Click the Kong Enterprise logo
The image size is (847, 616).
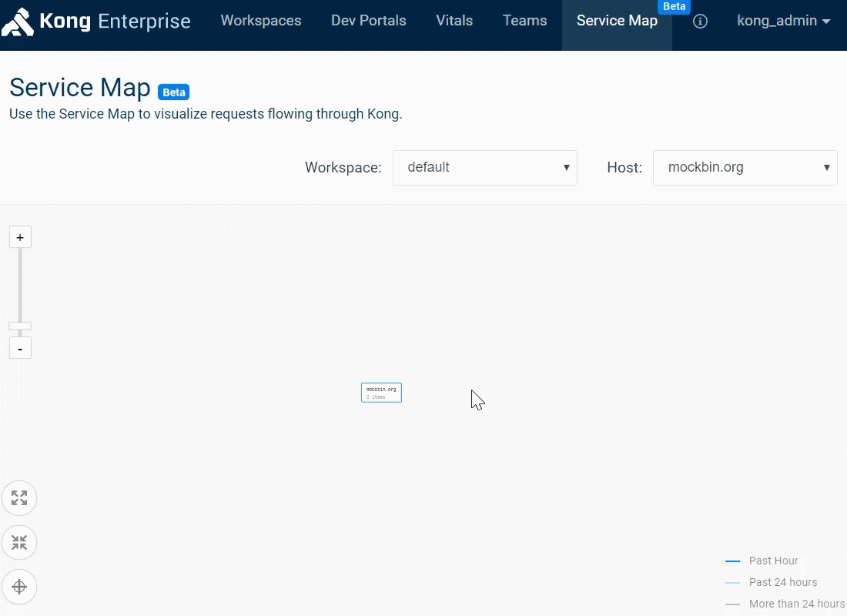click(96, 22)
